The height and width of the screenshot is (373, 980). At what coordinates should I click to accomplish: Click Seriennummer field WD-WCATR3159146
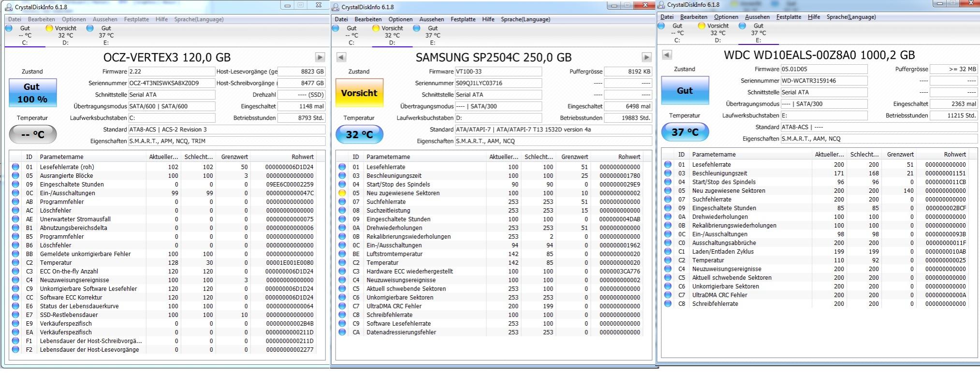tap(824, 81)
